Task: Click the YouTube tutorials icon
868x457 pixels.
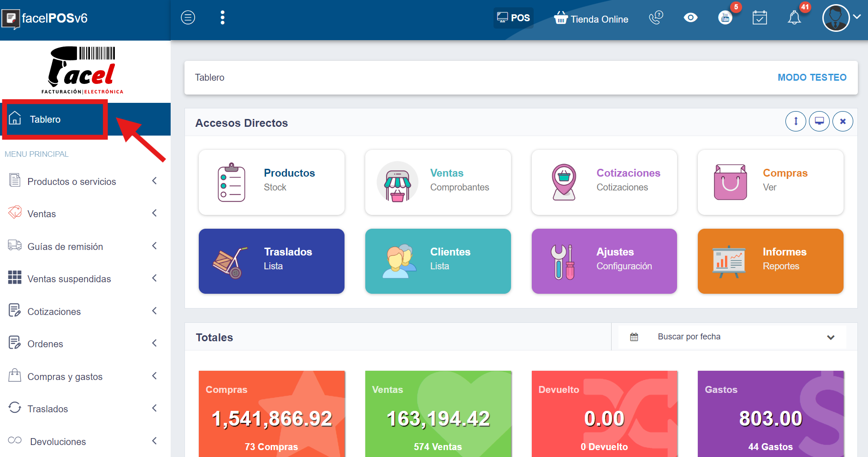Action: 725,18
